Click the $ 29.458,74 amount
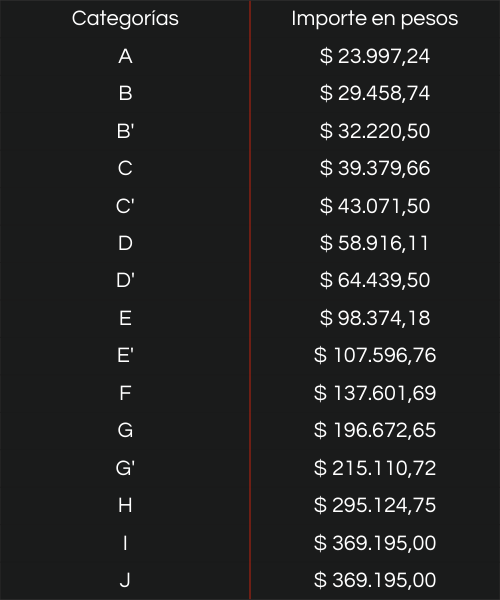Viewport: 500px width, 600px height. [x=375, y=93]
